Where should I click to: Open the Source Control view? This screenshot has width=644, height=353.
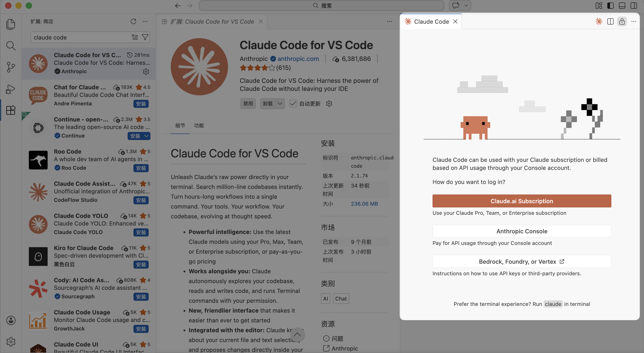11,67
